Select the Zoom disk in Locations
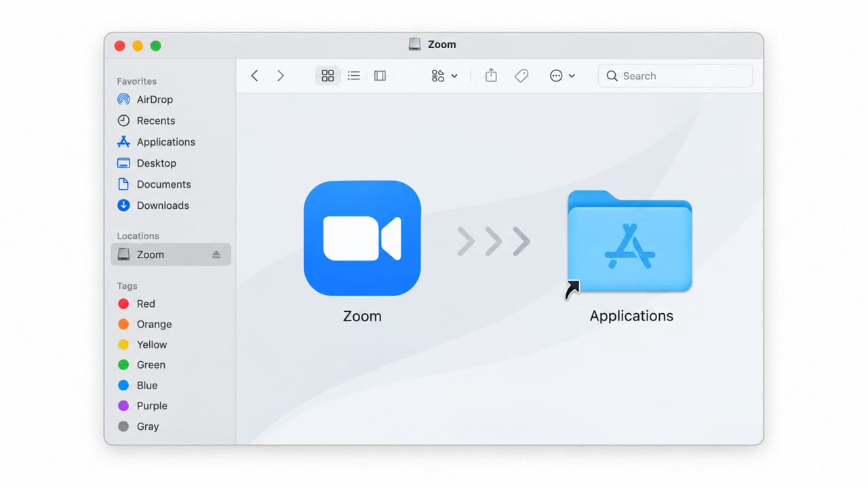 tap(171, 254)
